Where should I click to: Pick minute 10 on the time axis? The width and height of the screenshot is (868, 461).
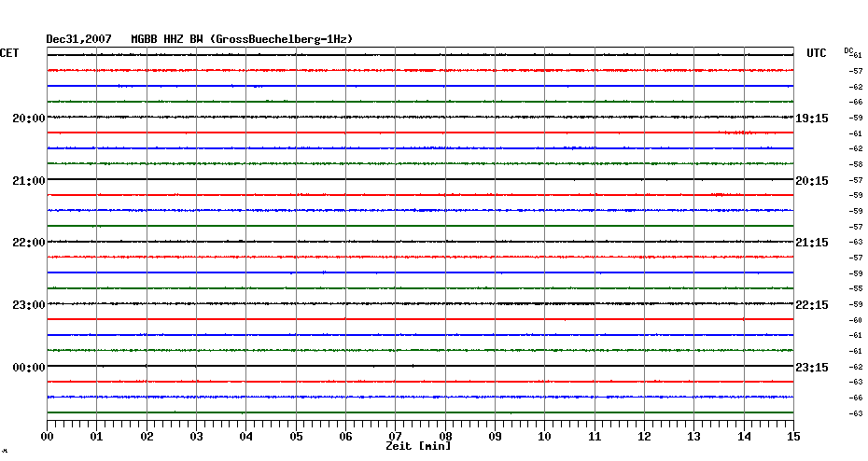point(545,437)
